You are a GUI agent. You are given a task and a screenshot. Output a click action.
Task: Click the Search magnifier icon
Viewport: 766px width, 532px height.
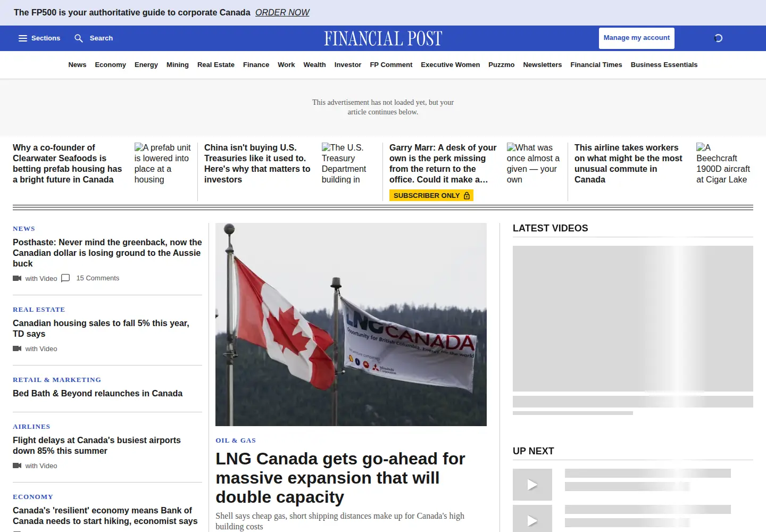click(79, 38)
